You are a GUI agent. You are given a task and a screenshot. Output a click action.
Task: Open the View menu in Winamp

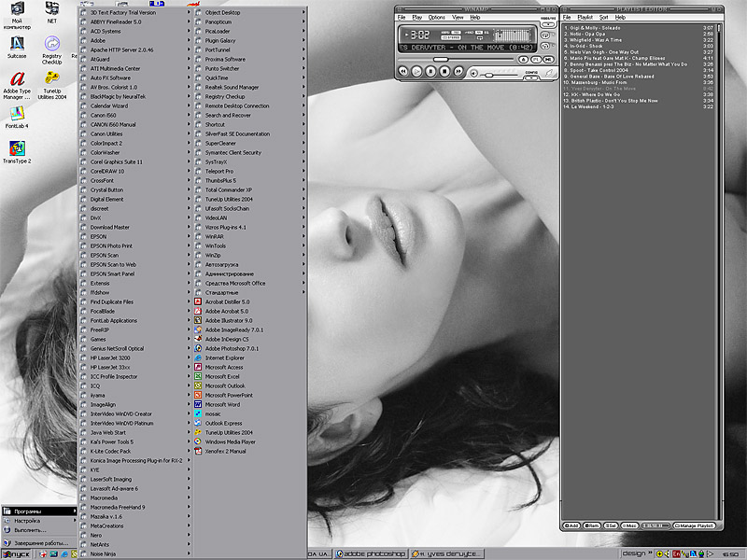[x=458, y=18]
